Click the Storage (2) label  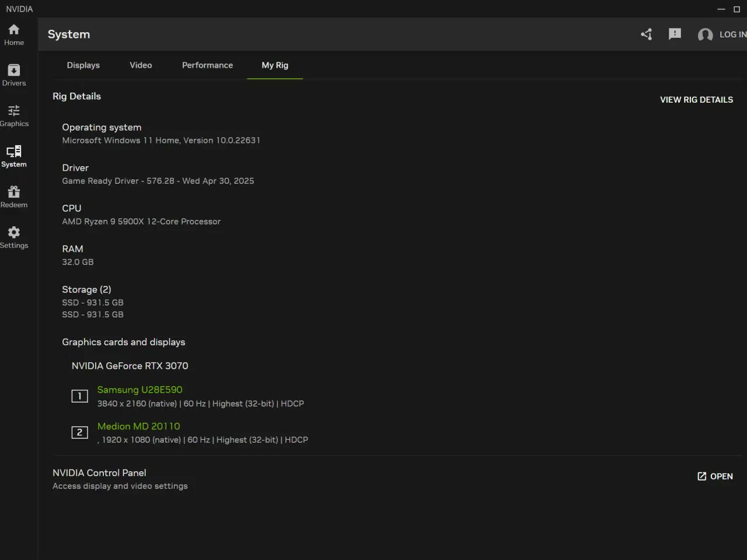(x=86, y=289)
